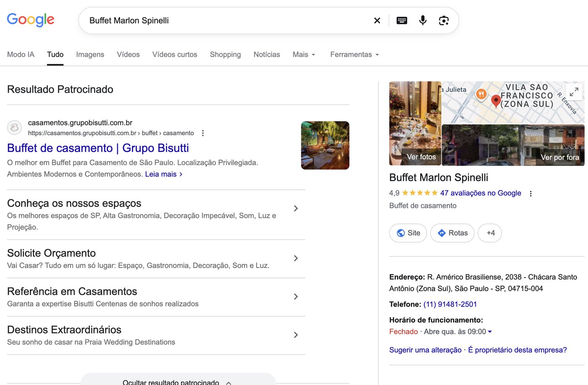Open the Vídeos curtos tab
The height and width of the screenshot is (385, 588).
click(175, 55)
